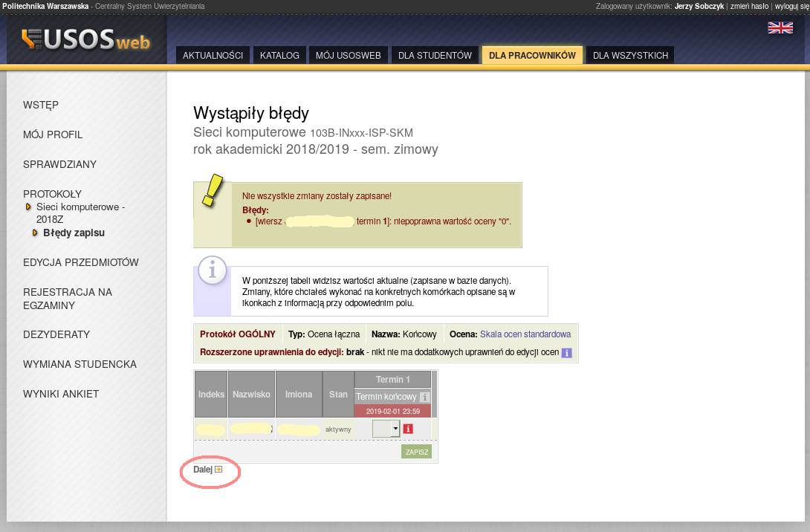Click the wyloguj się link
The height and width of the screenshot is (532, 810).
[791, 6]
